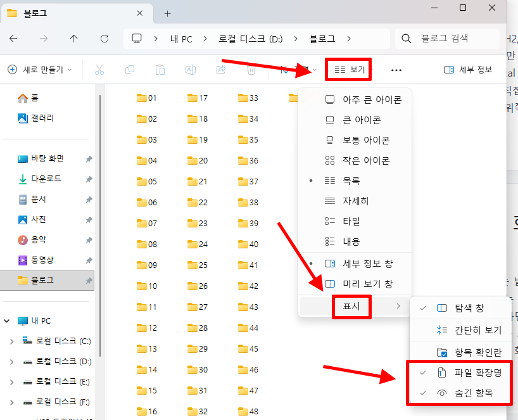518x420 pixels.
Task: Open 다운로드 in quick access
Action: point(39,179)
